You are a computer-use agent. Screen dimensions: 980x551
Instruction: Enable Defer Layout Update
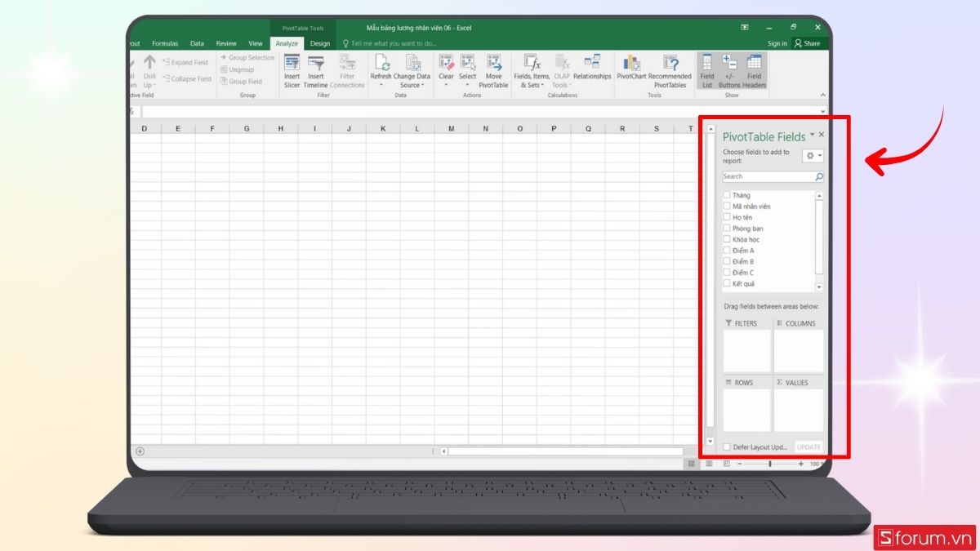(726, 447)
